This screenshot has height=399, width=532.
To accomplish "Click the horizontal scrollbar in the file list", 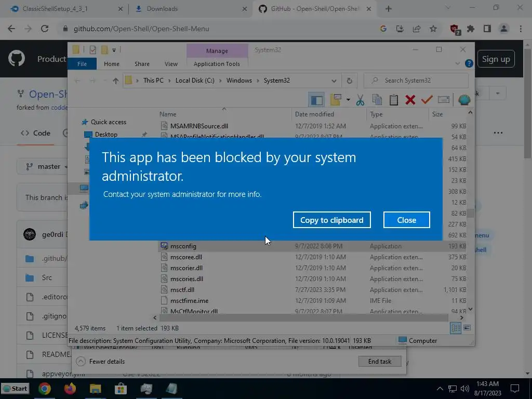I will tap(304, 318).
